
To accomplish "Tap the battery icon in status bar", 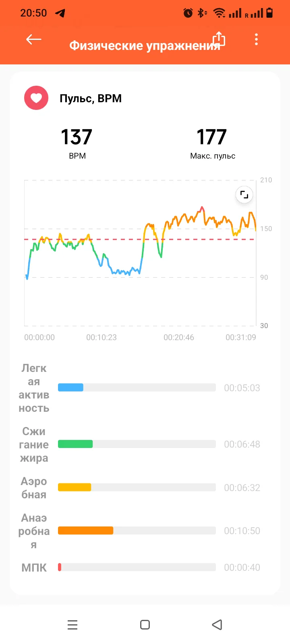I will coord(270,13).
